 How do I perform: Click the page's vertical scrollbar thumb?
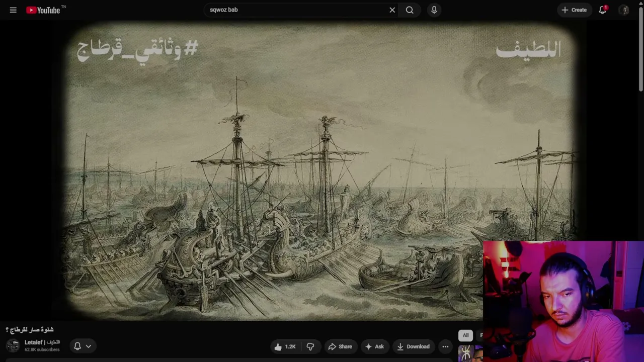(x=640, y=50)
